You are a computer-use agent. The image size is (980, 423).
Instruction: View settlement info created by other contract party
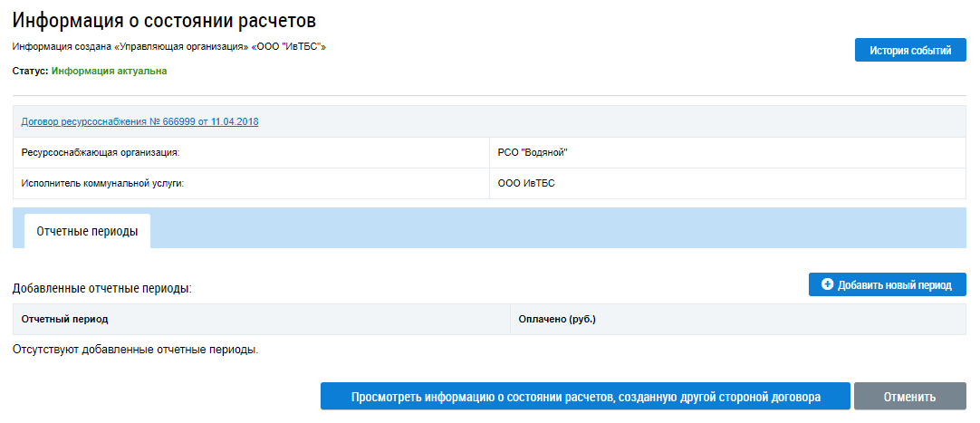pyautogui.click(x=585, y=397)
